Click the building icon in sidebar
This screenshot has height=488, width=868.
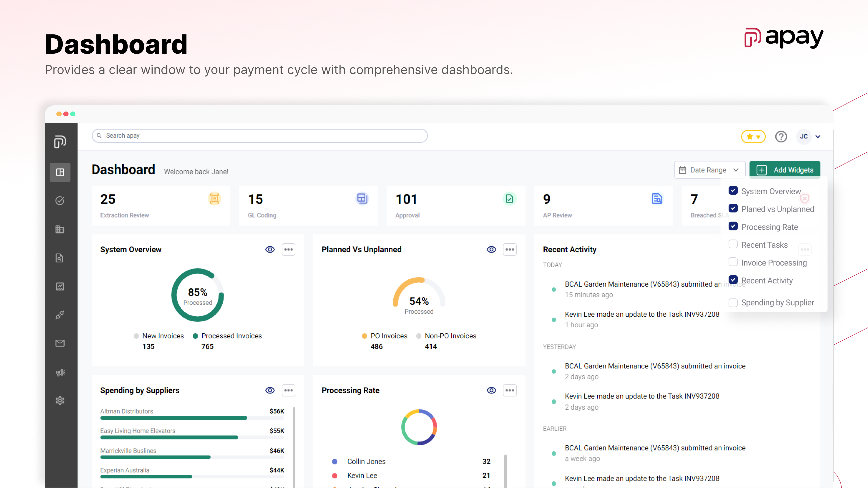(x=60, y=230)
